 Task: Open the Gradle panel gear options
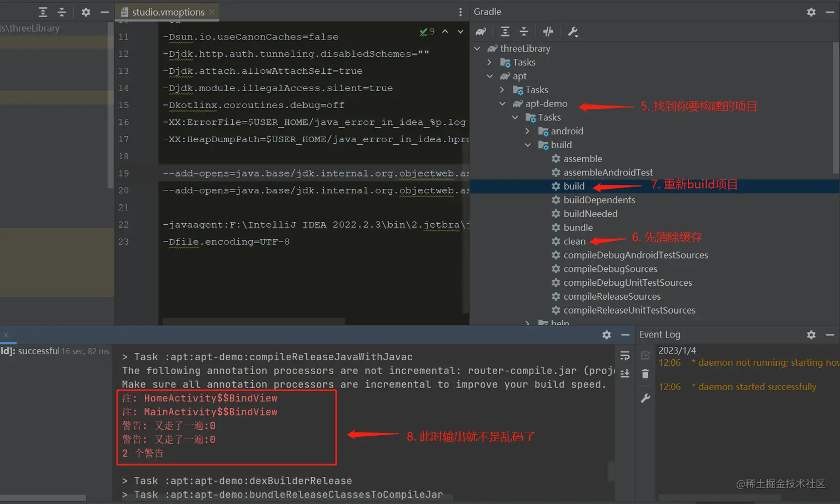pos(811,12)
